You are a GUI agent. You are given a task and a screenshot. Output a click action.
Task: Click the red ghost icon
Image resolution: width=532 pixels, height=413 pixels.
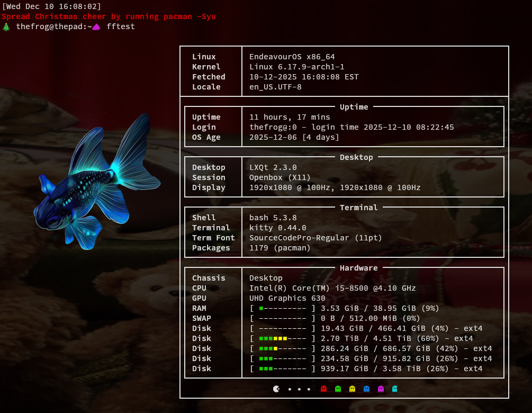point(324,389)
